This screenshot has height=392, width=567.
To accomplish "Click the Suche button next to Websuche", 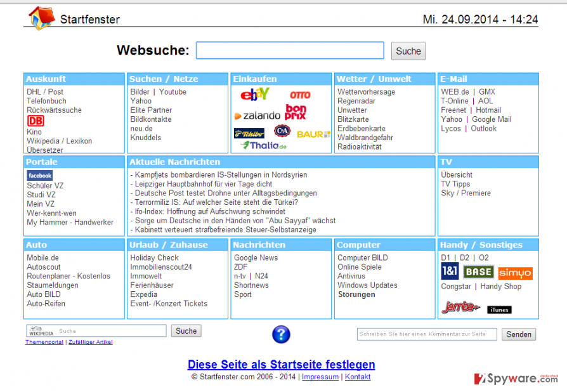I will [x=408, y=51].
